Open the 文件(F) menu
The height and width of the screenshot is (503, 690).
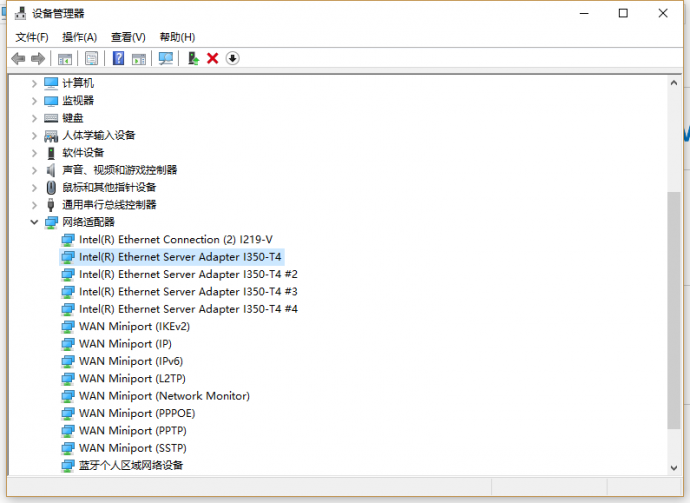tap(32, 37)
